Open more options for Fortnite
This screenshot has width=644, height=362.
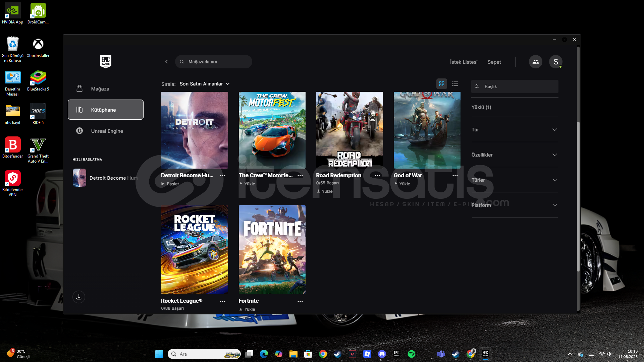pos(300,301)
